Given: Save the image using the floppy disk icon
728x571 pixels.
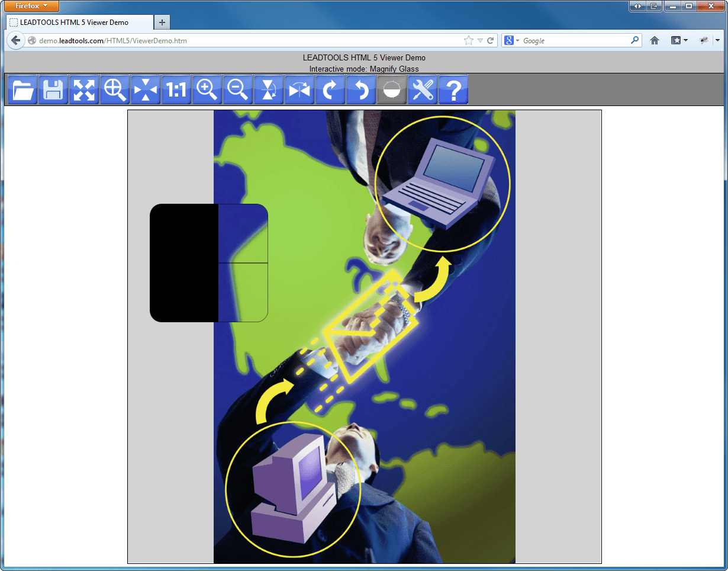Looking at the screenshot, I should coord(53,90).
